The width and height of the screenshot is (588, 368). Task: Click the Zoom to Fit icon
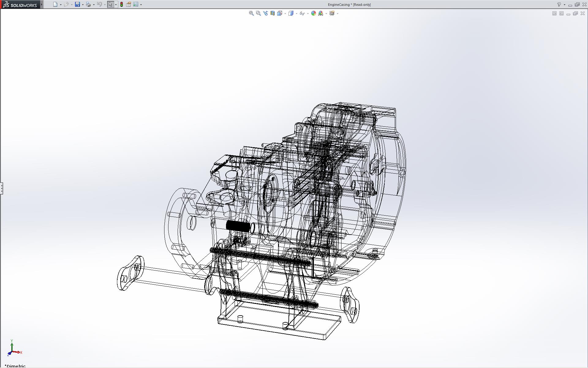pos(251,13)
